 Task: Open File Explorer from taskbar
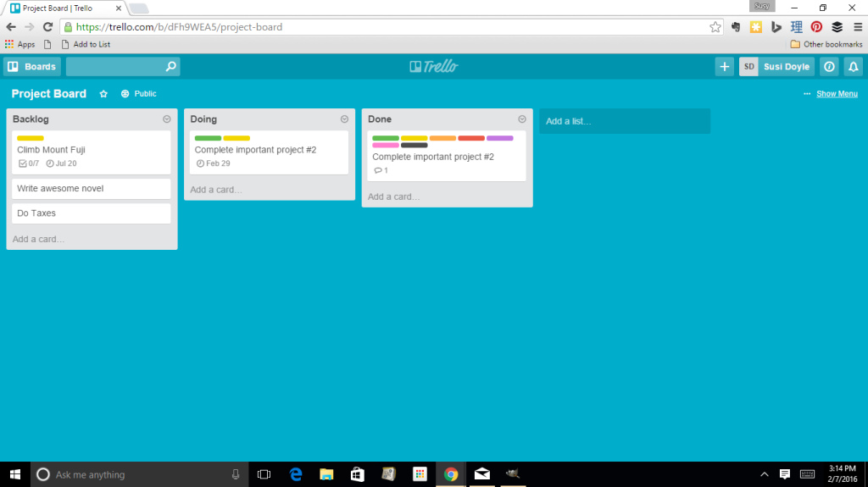(x=326, y=474)
